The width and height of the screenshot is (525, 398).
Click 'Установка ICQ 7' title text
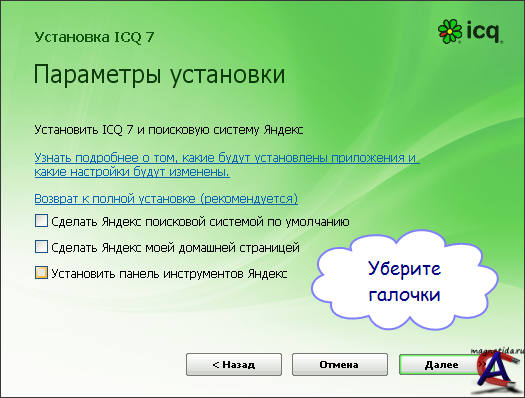94,37
